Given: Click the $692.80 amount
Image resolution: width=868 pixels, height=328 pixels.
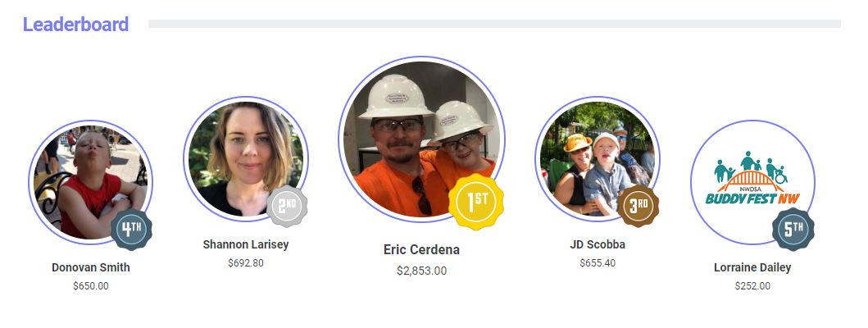Looking at the screenshot, I should (x=246, y=263).
